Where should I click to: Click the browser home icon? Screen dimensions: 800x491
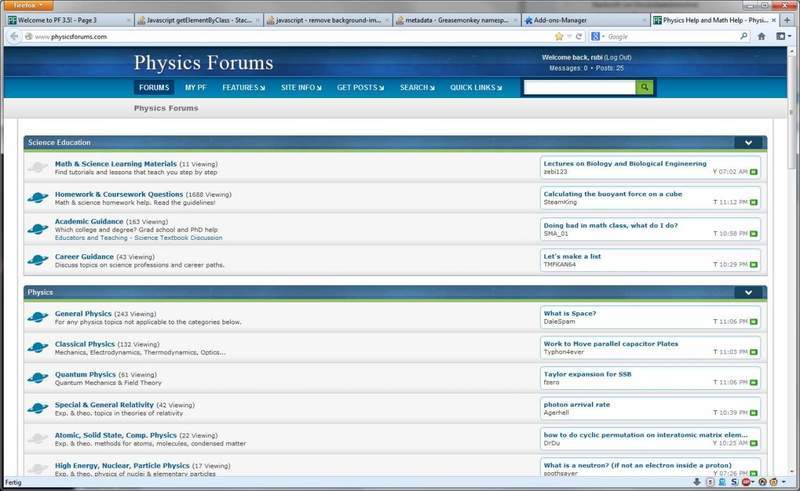(x=761, y=36)
